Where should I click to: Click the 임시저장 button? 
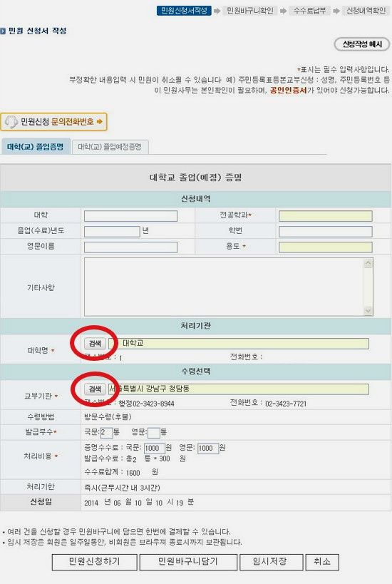click(x=271, y=562)
